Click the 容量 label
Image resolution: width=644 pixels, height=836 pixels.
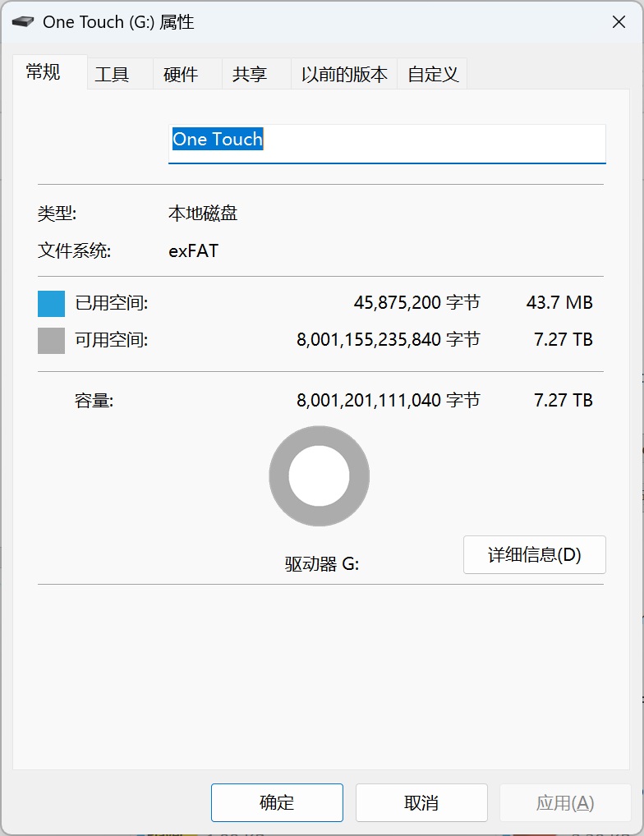[x=94, y=401]
